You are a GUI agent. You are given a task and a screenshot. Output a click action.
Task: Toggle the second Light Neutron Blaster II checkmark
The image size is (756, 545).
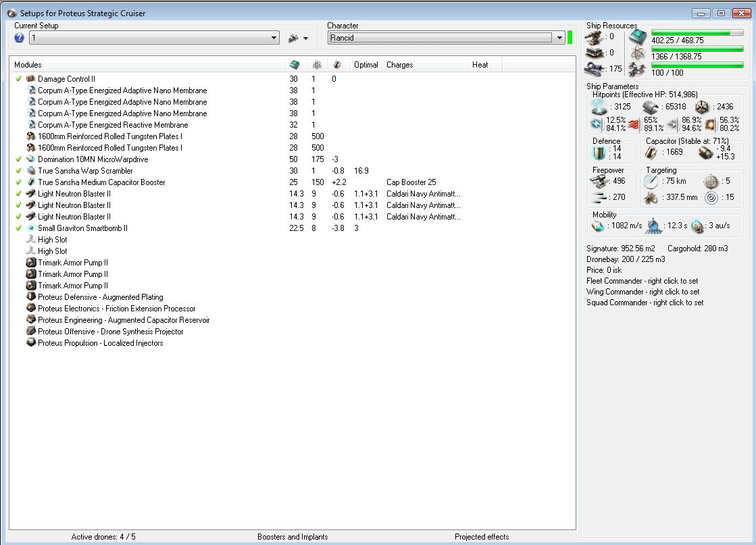18,205
